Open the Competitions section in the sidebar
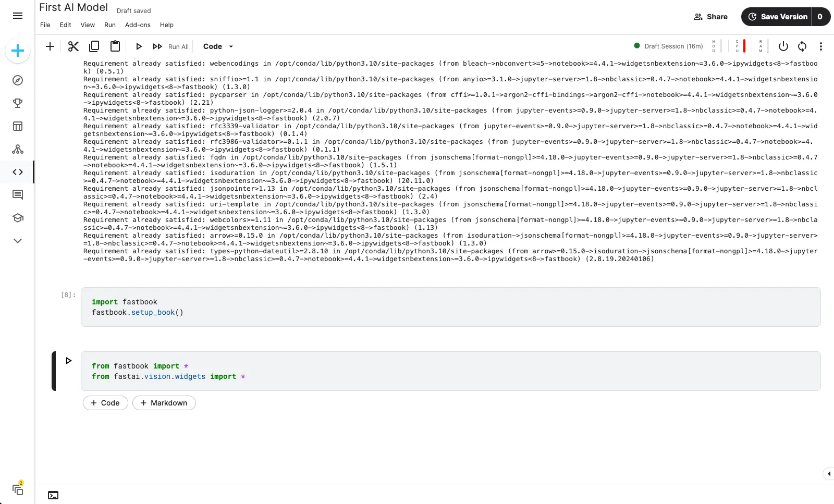Image resolution: width=834 pixels, height=504 pixels. (18, 103)
